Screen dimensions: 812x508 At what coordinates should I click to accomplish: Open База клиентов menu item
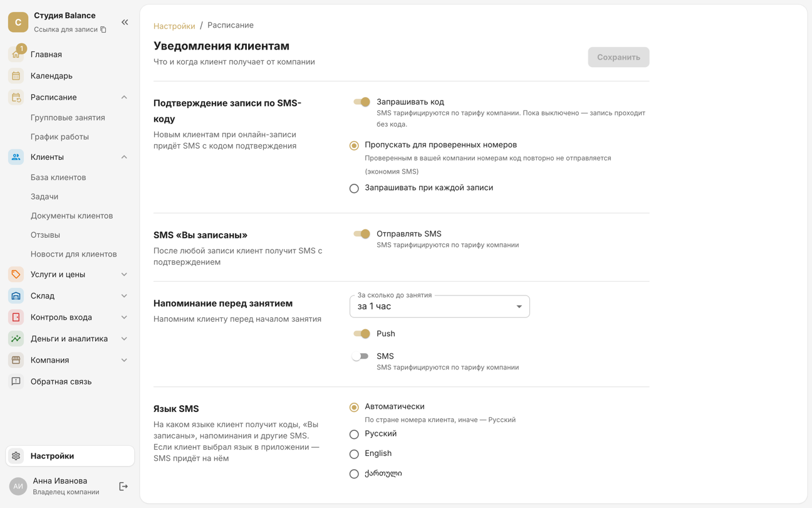(x=58, y=177)
